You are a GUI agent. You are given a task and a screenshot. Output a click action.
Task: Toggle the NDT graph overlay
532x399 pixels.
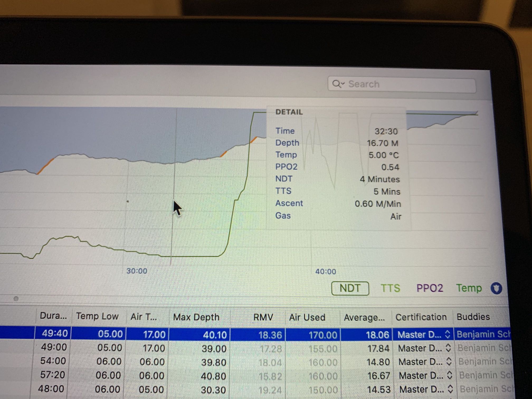(350, 288)
